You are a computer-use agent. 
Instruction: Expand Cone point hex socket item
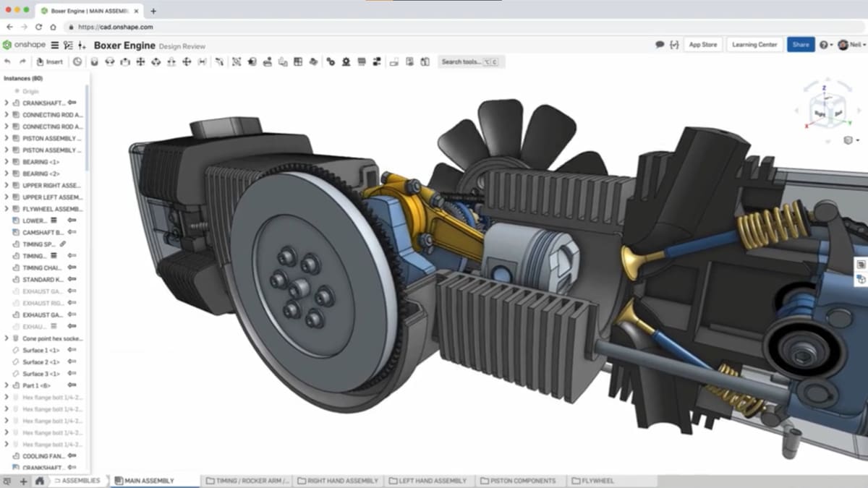pos(7,338)
